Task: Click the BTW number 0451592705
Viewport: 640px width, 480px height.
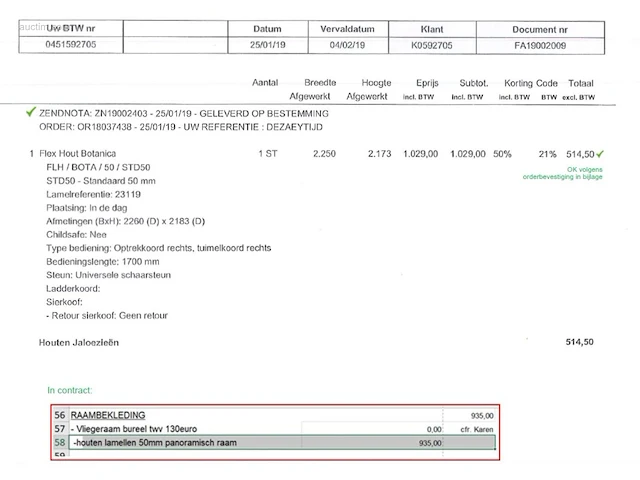Action: pyautogui.click(x=71, y=44)
